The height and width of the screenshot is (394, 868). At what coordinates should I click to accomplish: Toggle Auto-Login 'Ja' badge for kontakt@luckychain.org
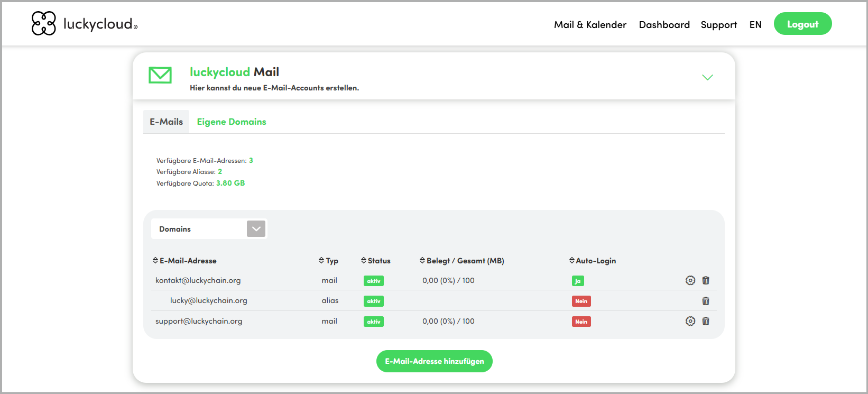[x=578, y=281]
